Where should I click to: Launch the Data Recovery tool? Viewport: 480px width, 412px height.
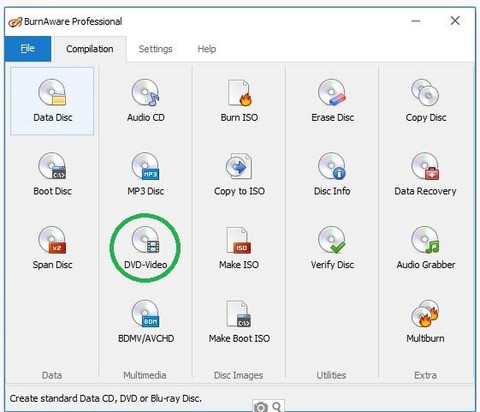(426, 174)
